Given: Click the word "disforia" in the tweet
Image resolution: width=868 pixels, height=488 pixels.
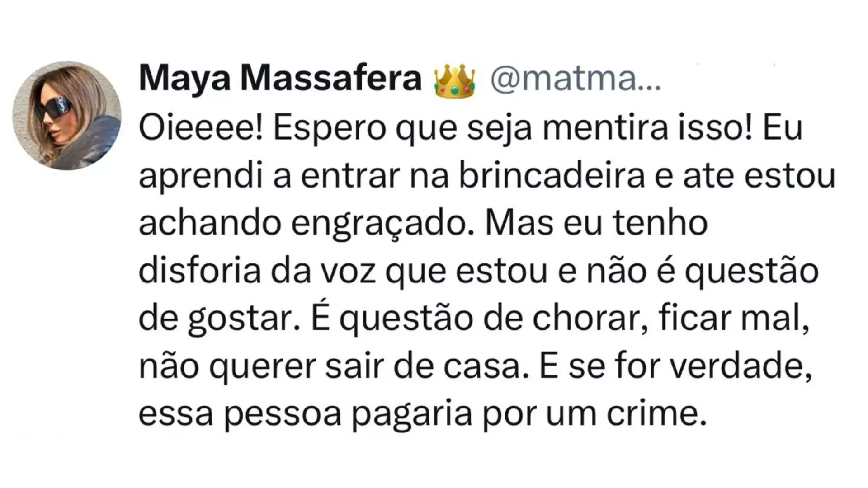Looking at the screenshot, I should pyautogui.click(x=200, y=271).
